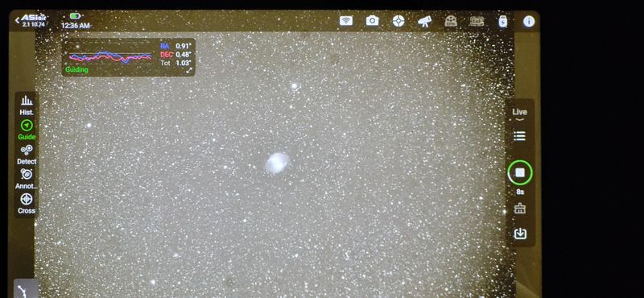
Task: Click the Tot 1.03" value
Action: pos(184,64)
